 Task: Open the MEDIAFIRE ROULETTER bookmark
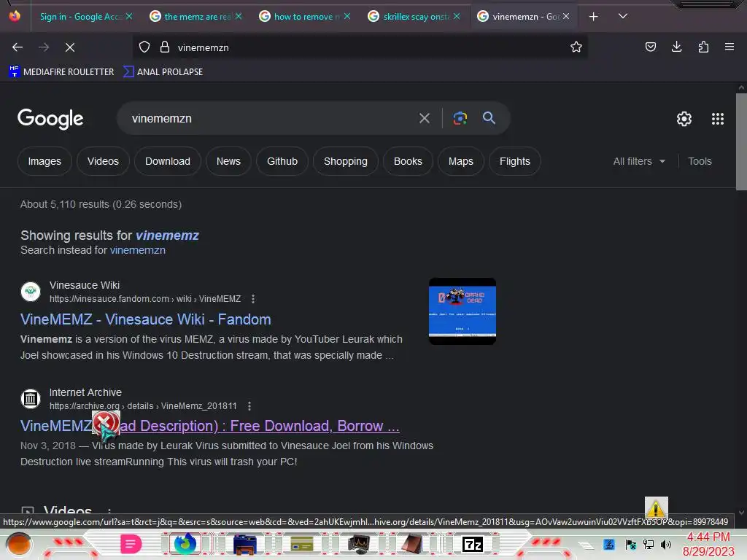(x=61, y=72)
